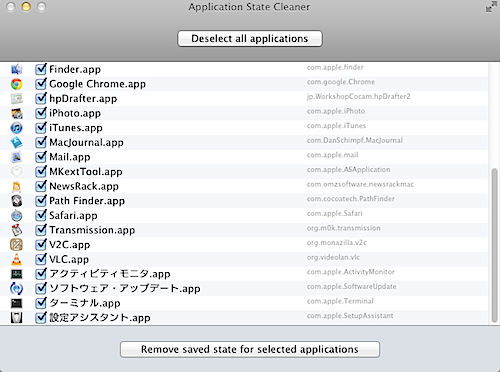Click the iPhoto.app icon
The height and width of the screenshot is (372, 500).
(16, 113)
